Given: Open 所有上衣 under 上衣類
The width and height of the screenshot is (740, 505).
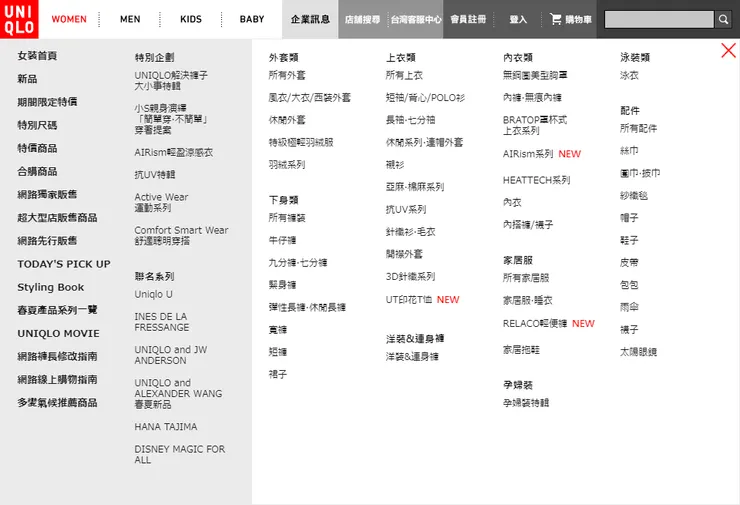Looking at the screenshot, I should (x=404, y=75).
